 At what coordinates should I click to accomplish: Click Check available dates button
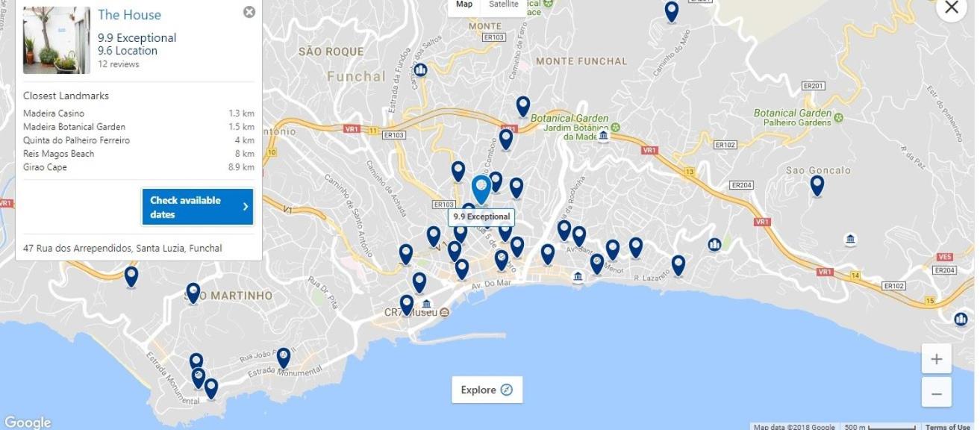198,207
